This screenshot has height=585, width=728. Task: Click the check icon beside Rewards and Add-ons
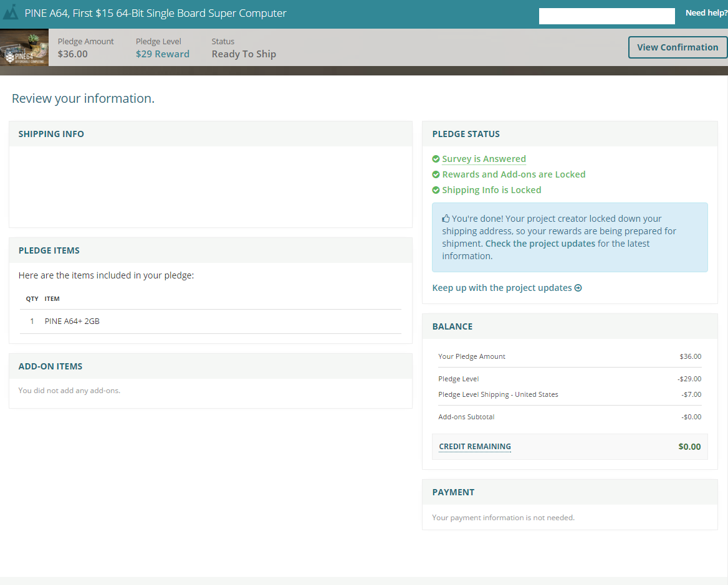point(436,174)
